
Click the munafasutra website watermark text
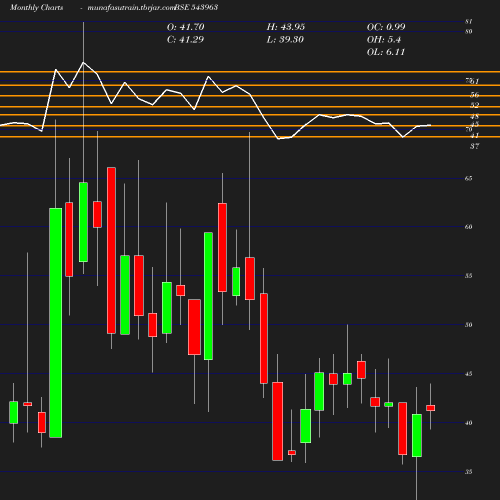pos(131,8)
